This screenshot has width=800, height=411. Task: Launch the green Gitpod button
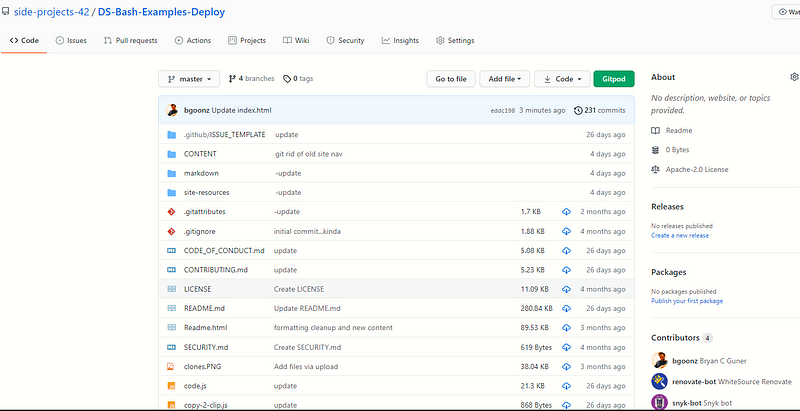tap(613, 78)
